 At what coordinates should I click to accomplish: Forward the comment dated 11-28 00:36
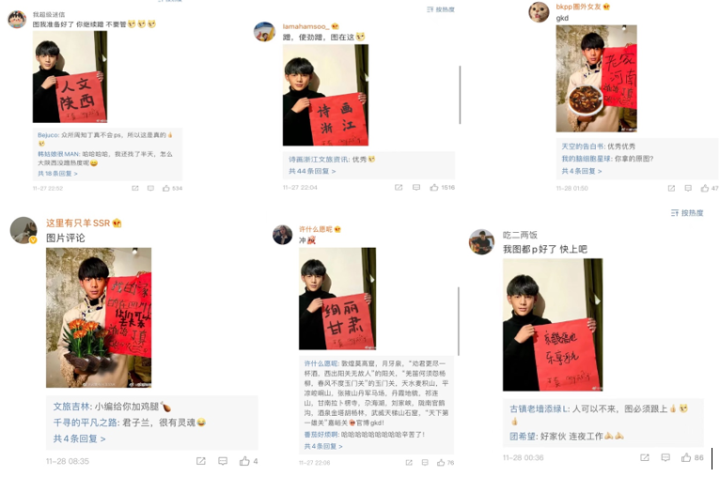(645, 457)
